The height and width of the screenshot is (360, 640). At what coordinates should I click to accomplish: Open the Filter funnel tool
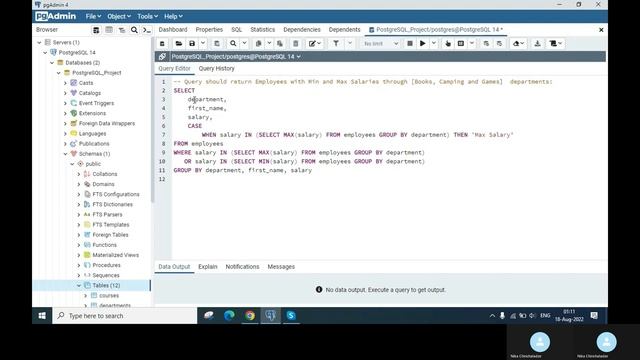336,43
